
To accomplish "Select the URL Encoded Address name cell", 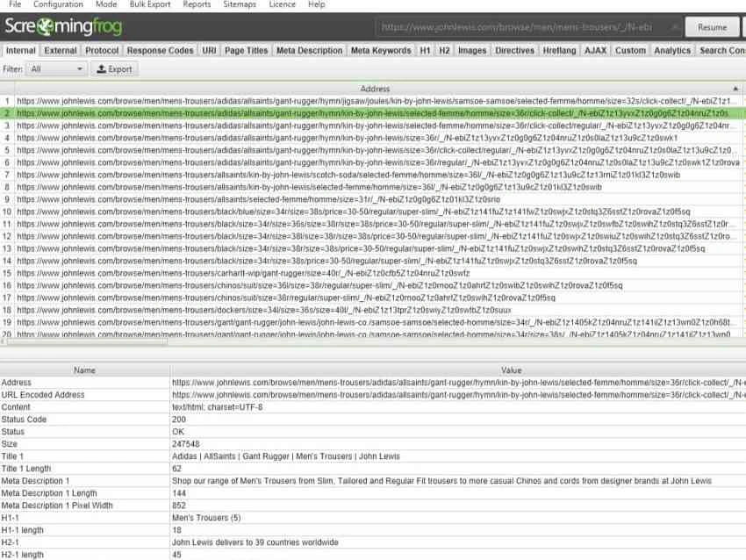I will [x=84, y=395].
